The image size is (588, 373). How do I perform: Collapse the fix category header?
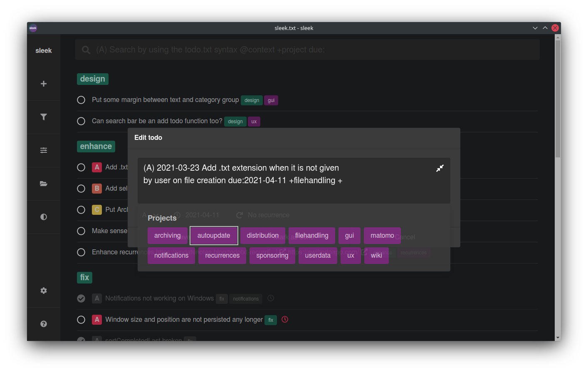[x=84, y=278]
